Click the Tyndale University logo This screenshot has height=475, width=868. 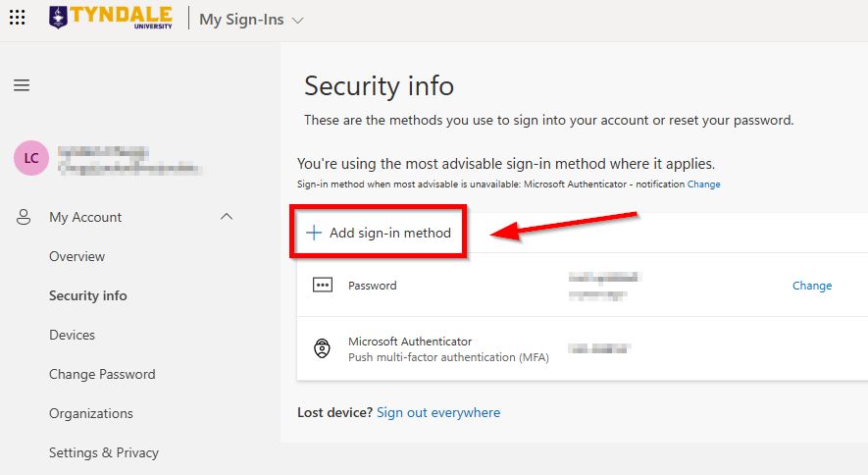(110, 18)
